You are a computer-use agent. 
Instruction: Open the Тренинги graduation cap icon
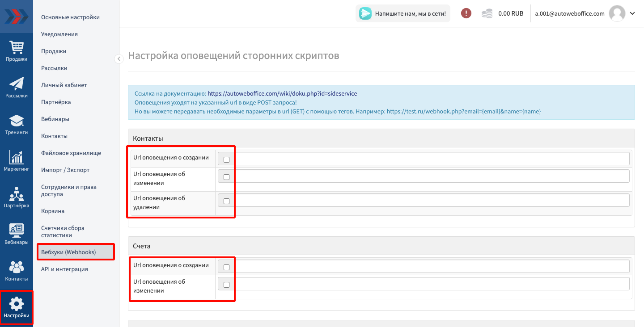click(17, 121)
